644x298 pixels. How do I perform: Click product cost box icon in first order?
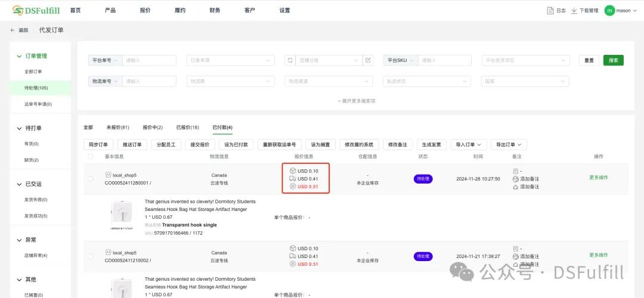[x=292, y=171]
